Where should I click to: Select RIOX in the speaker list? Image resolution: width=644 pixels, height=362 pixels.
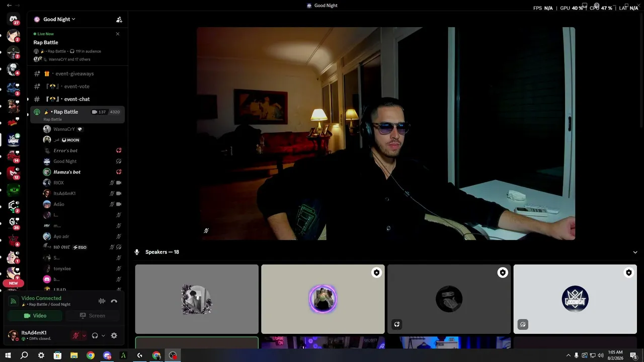pos(83,183)
